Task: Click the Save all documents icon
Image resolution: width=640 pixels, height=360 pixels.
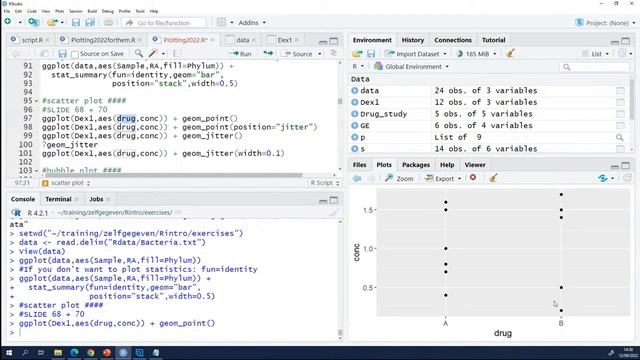Action: (x=90, y=22)
